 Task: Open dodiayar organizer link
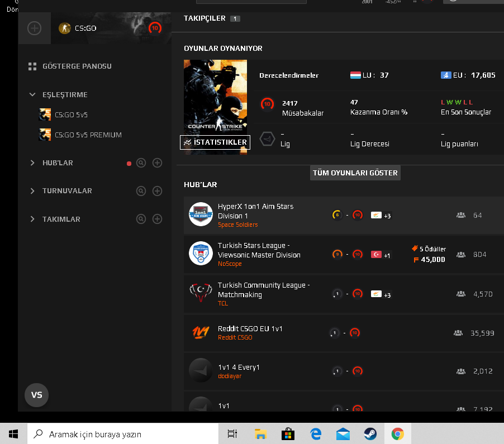(x=230, y=376)
